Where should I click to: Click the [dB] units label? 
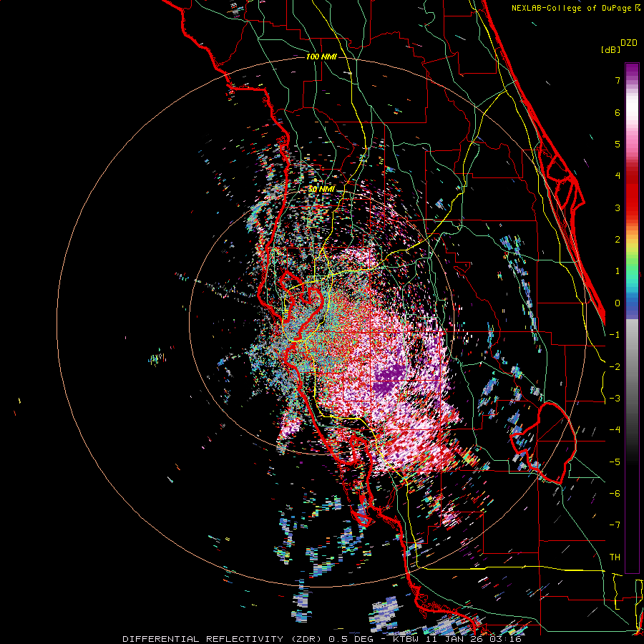pos(610,49)
